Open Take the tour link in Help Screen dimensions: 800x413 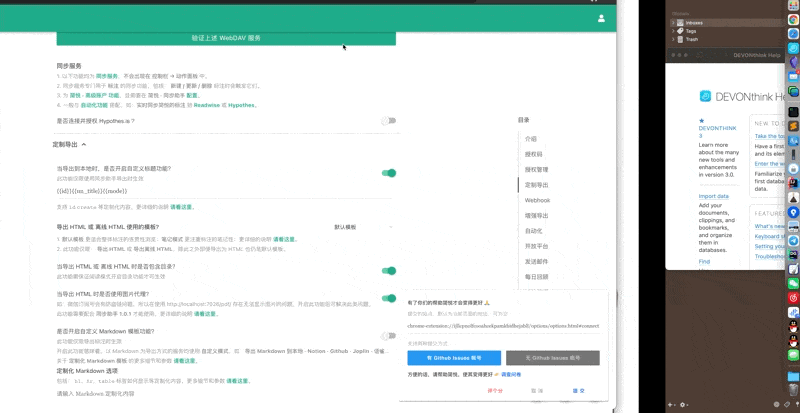point(770,136)
